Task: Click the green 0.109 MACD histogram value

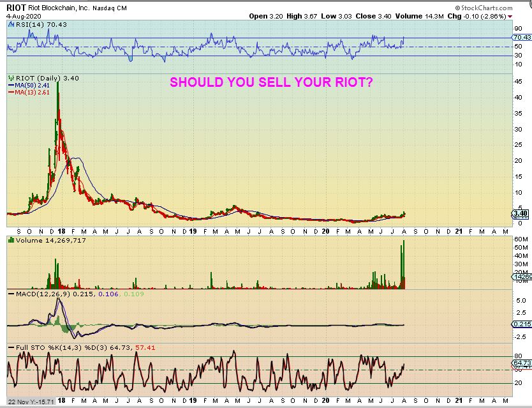Action: (x=134, y=294)
